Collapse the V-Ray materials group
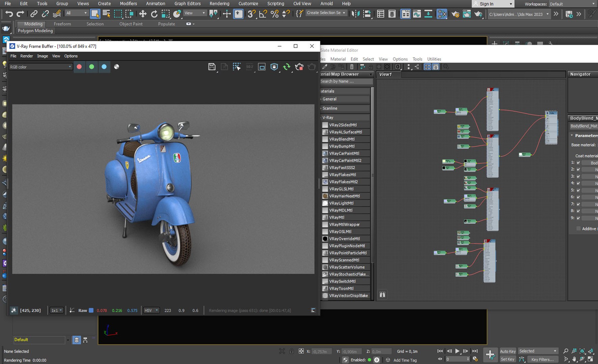 tap(345, 117)
